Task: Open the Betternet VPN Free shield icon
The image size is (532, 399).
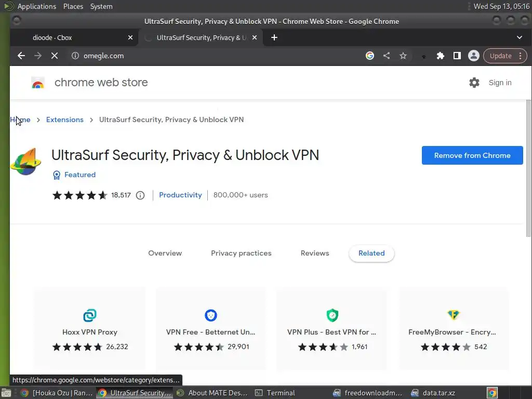Action: 211,315
